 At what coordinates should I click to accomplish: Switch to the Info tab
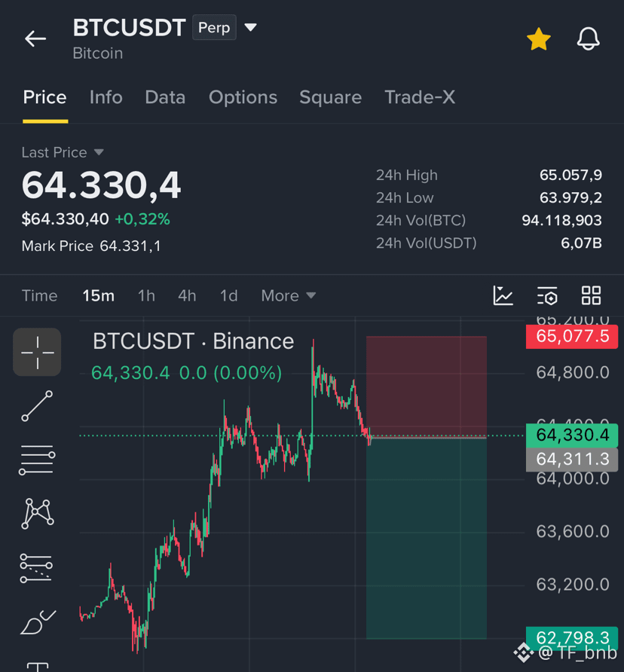point(106,97)
